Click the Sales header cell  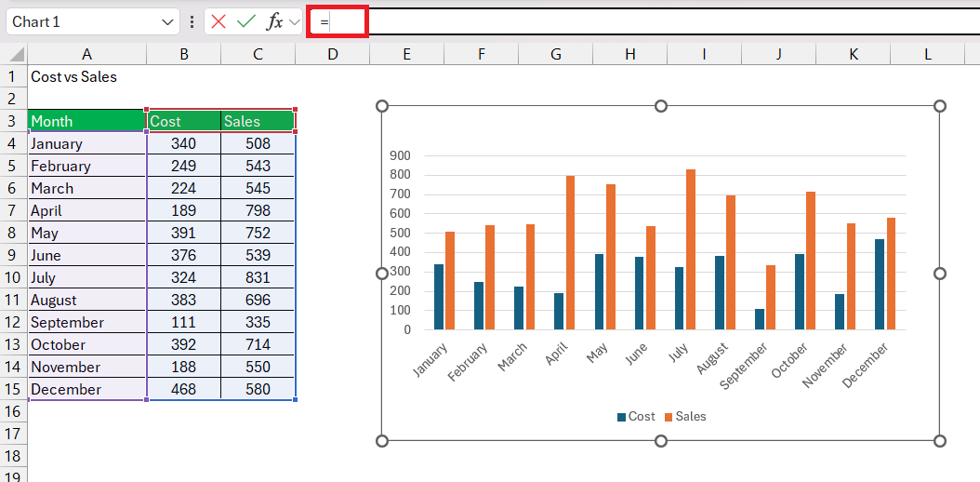258,121
